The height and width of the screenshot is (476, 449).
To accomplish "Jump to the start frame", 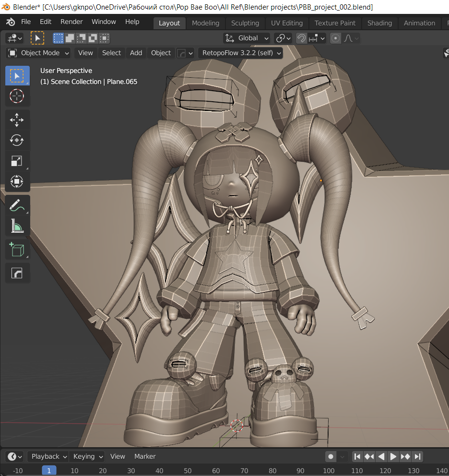I will (x=357, y=457).
